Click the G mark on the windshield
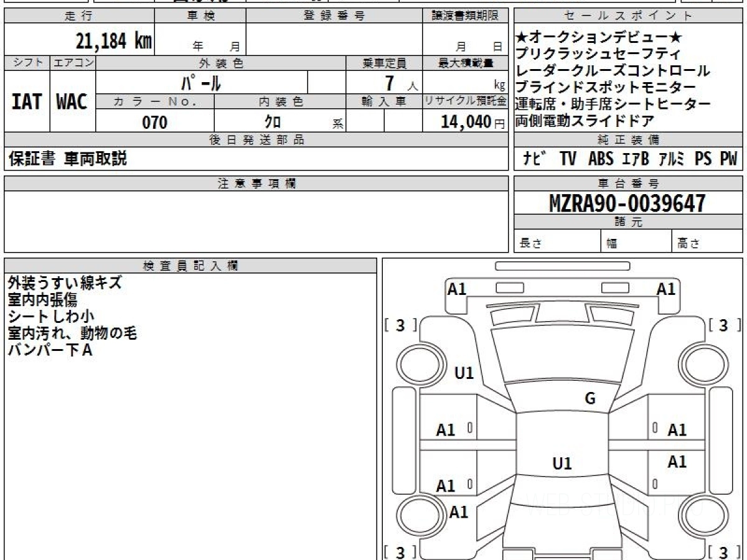747x560 pixels. tap(590, 399)
